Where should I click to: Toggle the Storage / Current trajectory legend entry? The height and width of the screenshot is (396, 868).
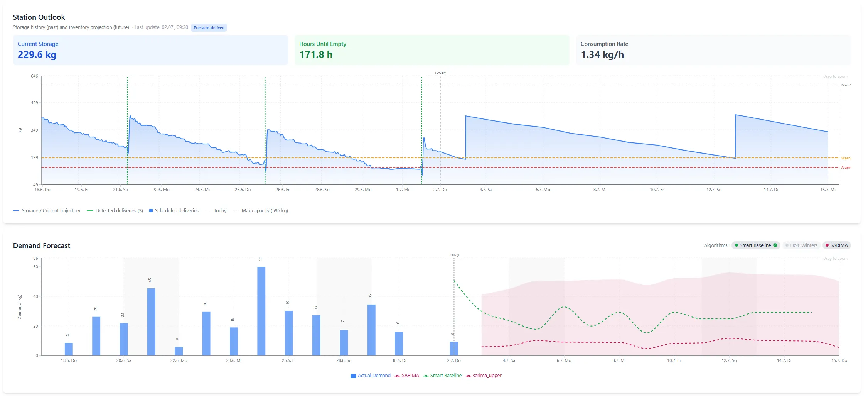click(47, 210)
